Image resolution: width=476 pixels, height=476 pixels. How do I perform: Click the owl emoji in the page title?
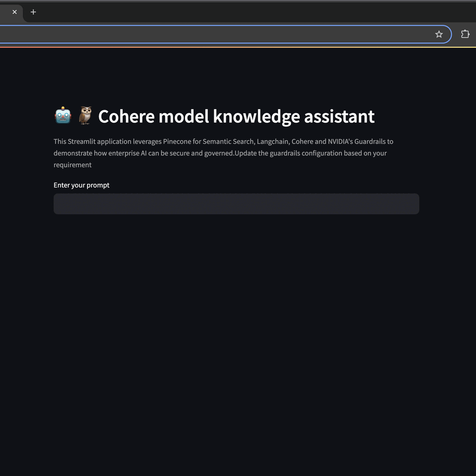tap(85, 115)
